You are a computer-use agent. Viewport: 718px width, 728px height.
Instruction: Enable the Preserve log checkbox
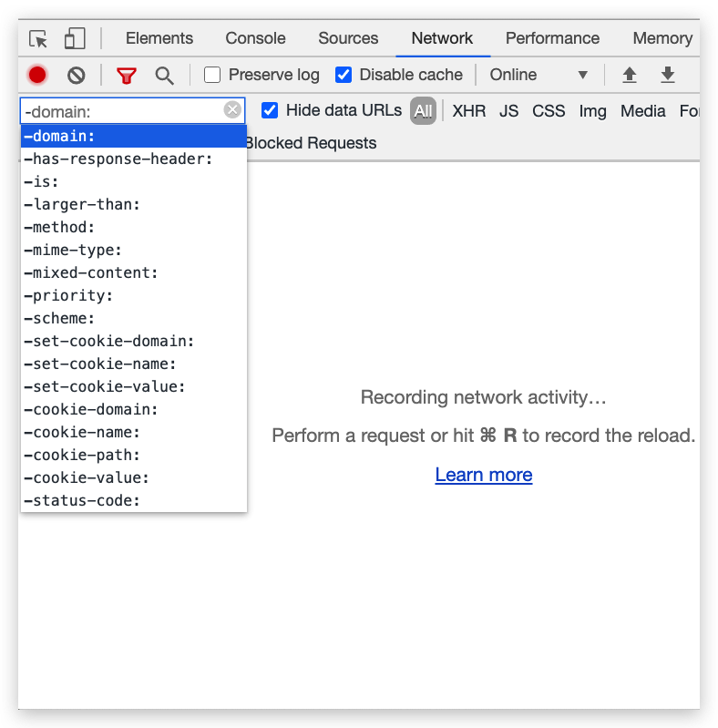point(212,75)
